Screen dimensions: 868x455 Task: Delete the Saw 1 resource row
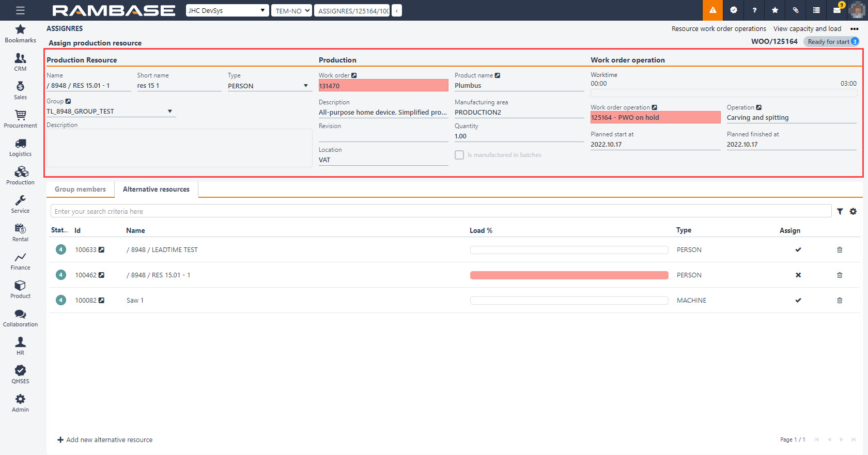[x=840, y=301]
